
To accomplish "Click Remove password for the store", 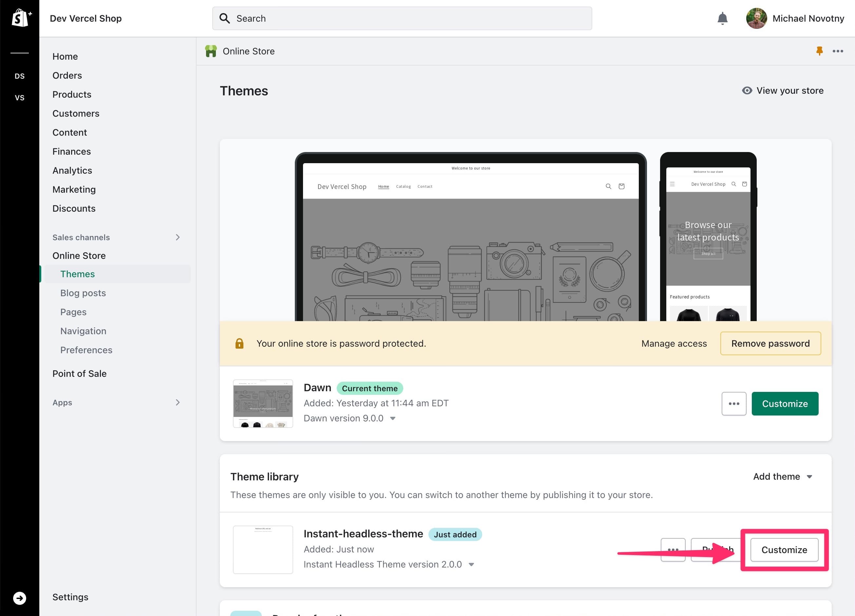I will click(770, 343).
